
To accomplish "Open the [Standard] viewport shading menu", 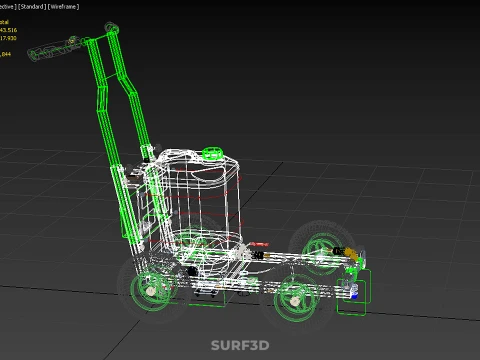I will [32, 7].
